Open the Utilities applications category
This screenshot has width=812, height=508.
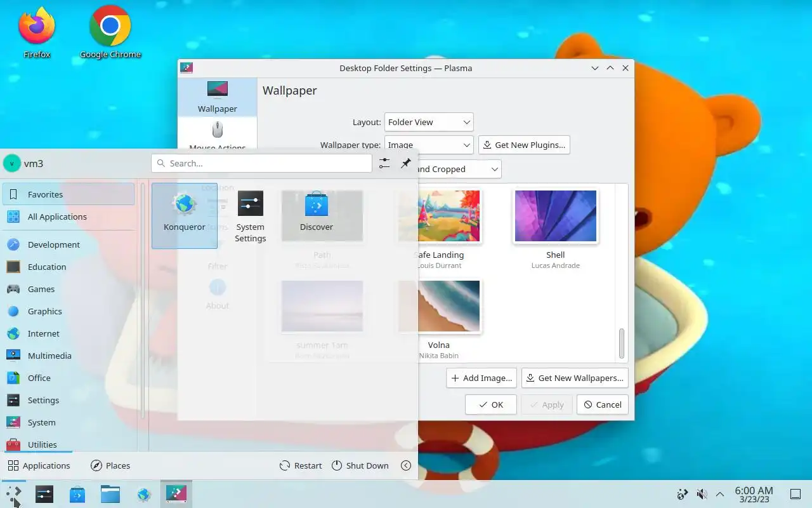69,444
